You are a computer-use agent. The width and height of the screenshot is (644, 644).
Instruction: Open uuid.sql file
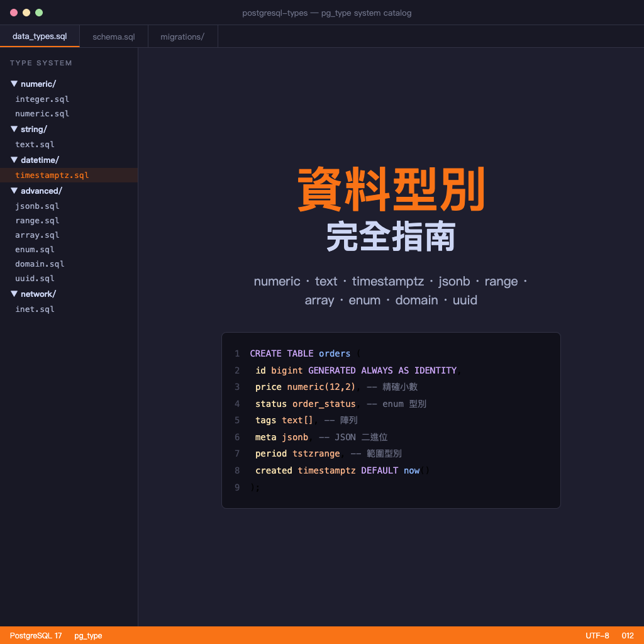(35, 278)
